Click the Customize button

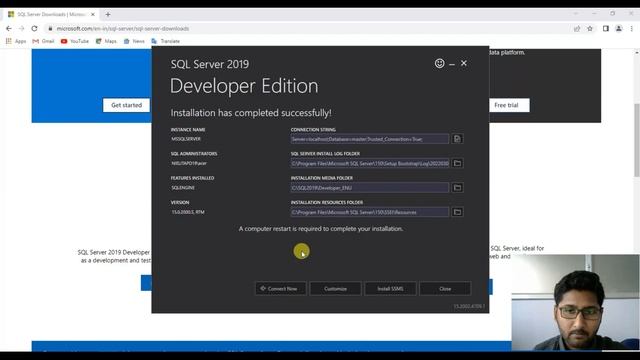coord(336,289)
